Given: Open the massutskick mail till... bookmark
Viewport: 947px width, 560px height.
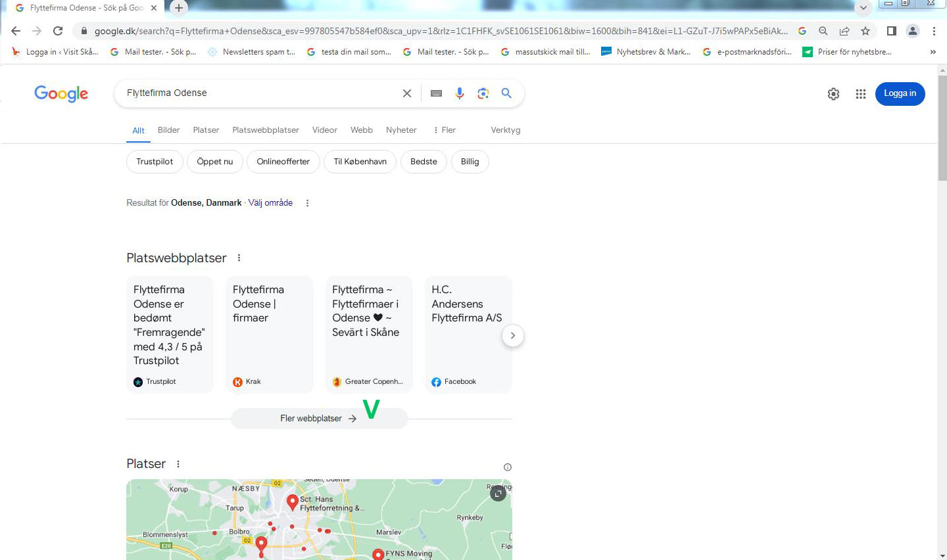Looking at the screenshot, I should (545, 52).
